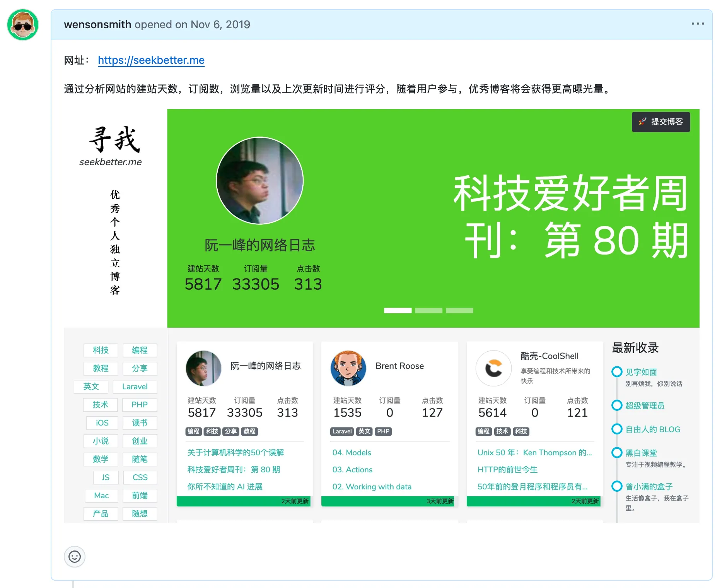Choose the PHP sidebar tag
The image size is (727, 588).
click(x=140, y=405)
